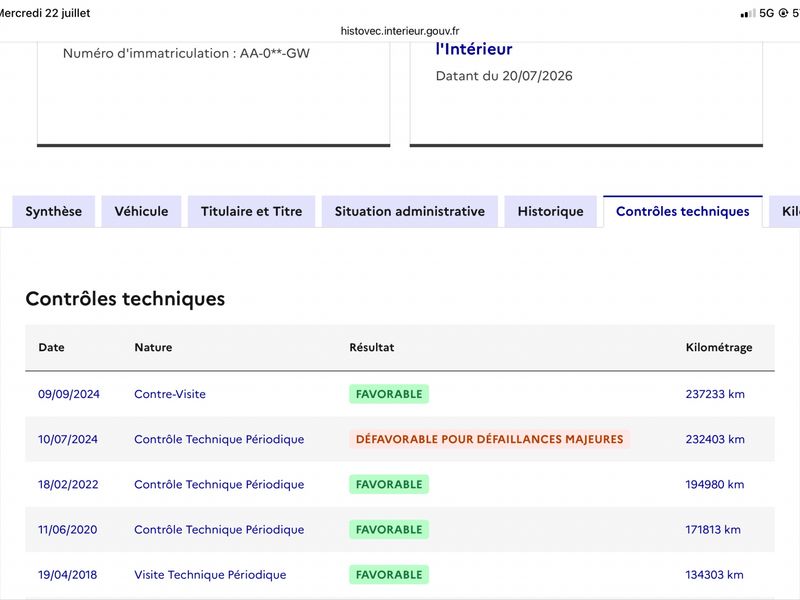Select the date 10/07/2024
Viewport: 800px width, 600px height.
point(68,439)
